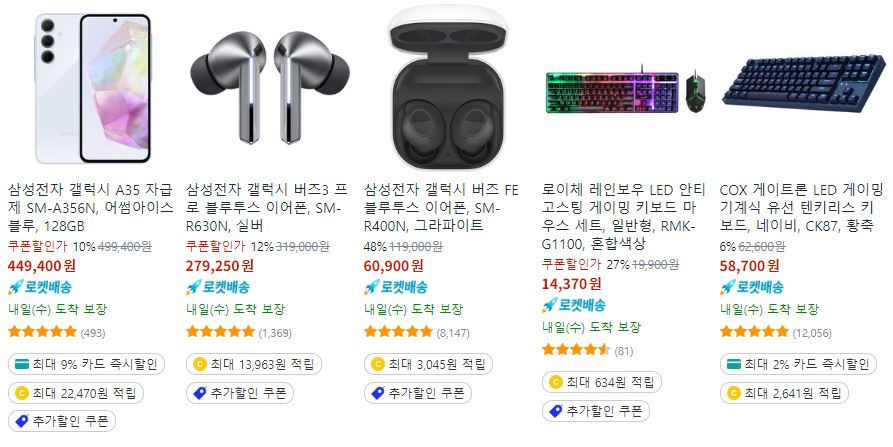Click the 22,470 won cash reward badge
Viewport: 893px width, 447px height.
point(76,392)
